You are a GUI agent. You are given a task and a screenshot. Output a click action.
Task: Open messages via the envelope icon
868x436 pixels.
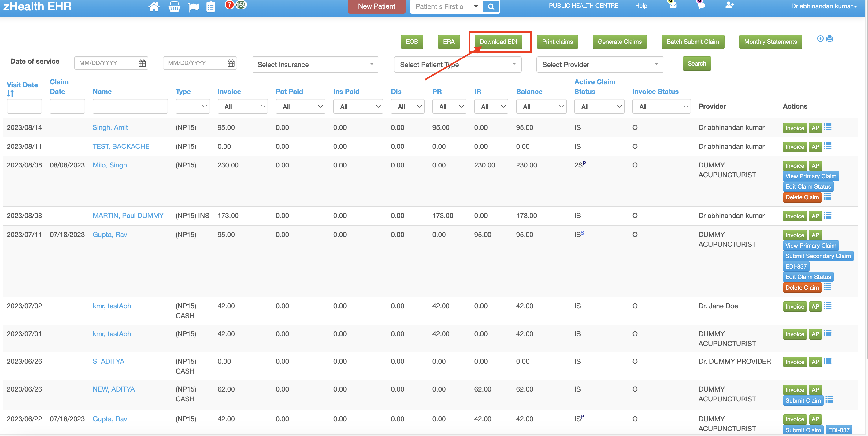coord(672,6)
